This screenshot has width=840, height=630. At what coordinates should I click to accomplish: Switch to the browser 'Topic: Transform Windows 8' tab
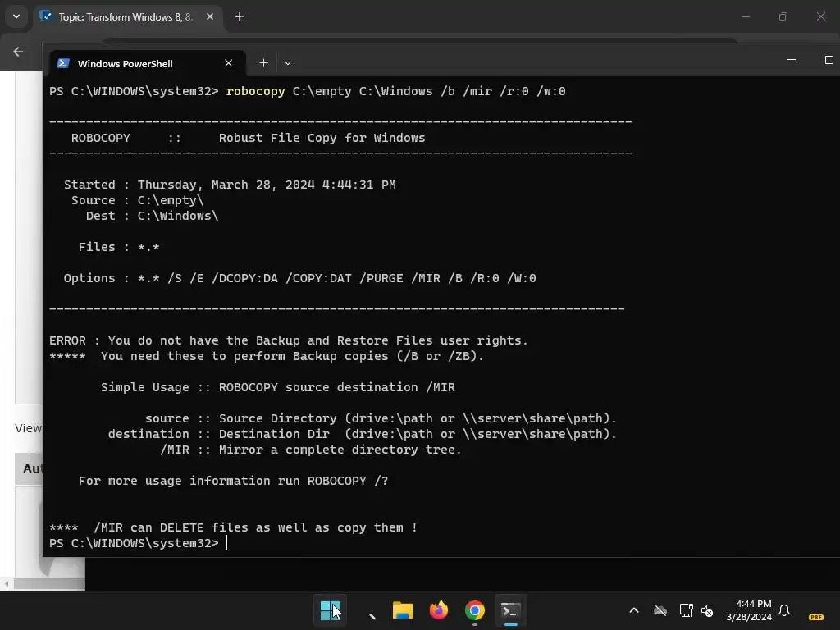[126, 17]
